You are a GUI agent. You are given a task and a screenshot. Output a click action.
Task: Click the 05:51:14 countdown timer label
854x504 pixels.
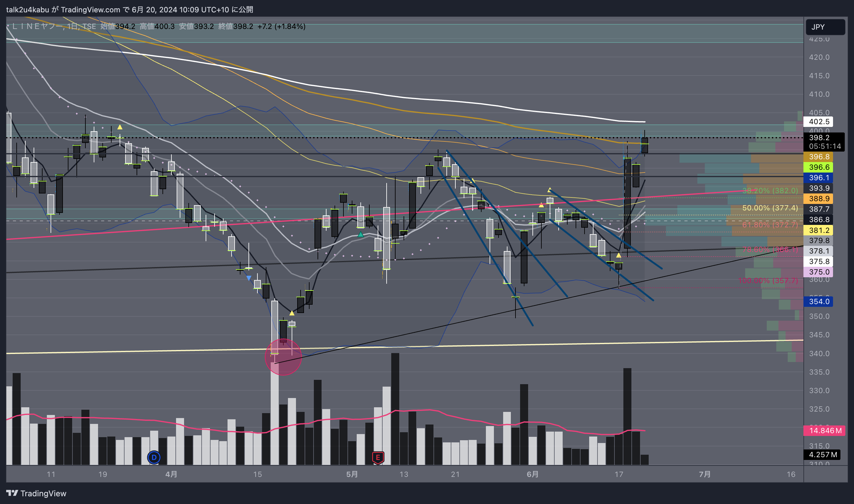pyautogui.click(x=824, y=146)
